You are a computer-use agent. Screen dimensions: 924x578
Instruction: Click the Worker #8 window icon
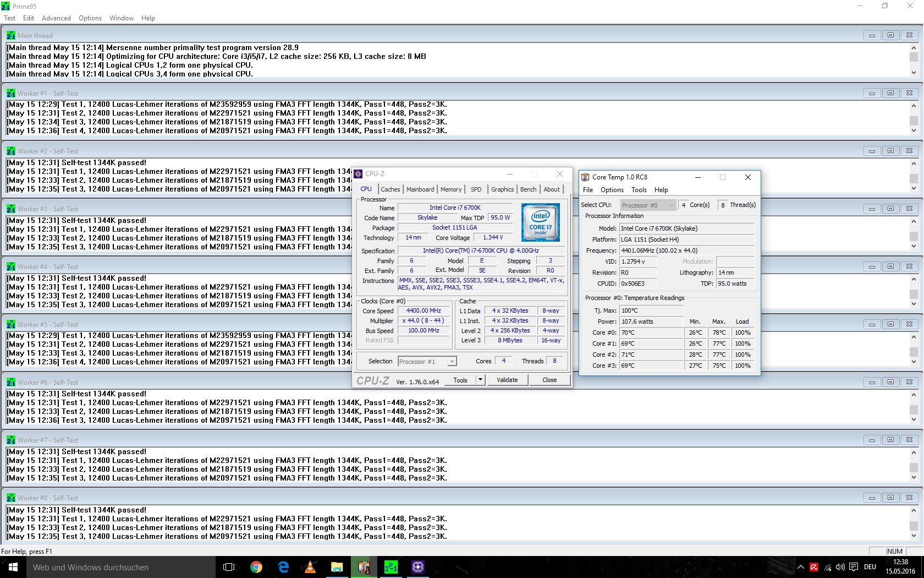11,498
